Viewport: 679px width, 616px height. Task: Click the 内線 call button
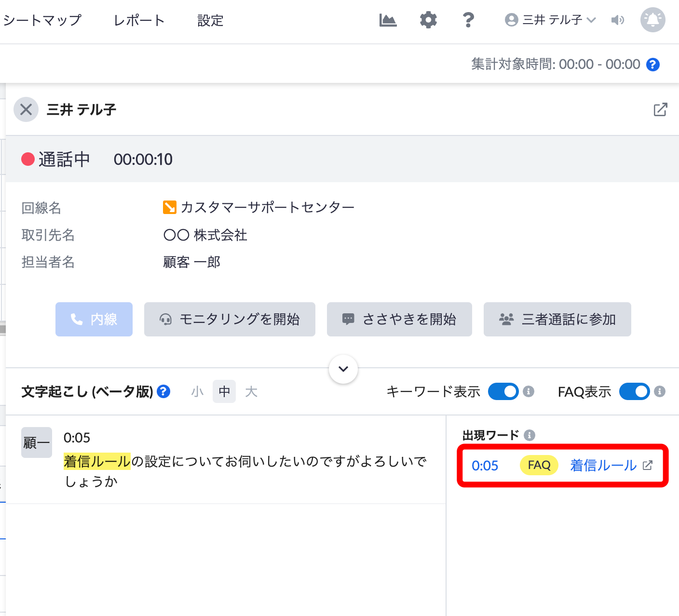[x=94, y=319]
